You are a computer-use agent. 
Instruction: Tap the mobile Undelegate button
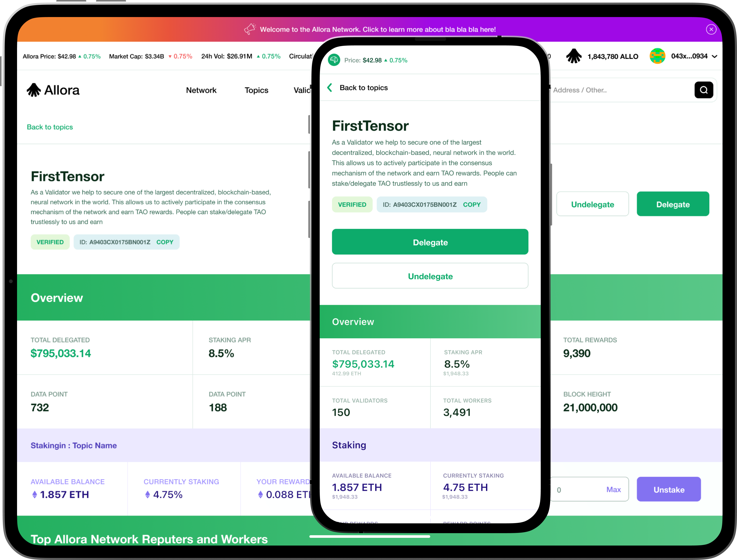430,276
